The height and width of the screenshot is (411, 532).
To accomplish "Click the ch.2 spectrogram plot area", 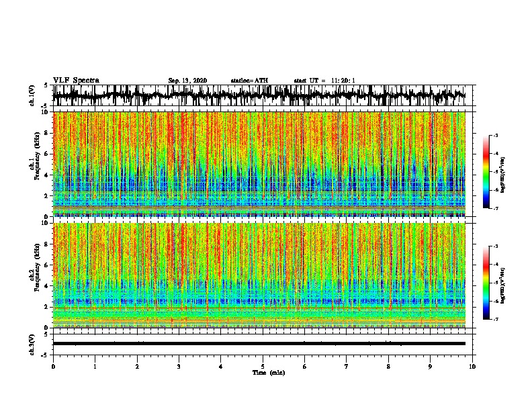I will [x=259, y=275].
